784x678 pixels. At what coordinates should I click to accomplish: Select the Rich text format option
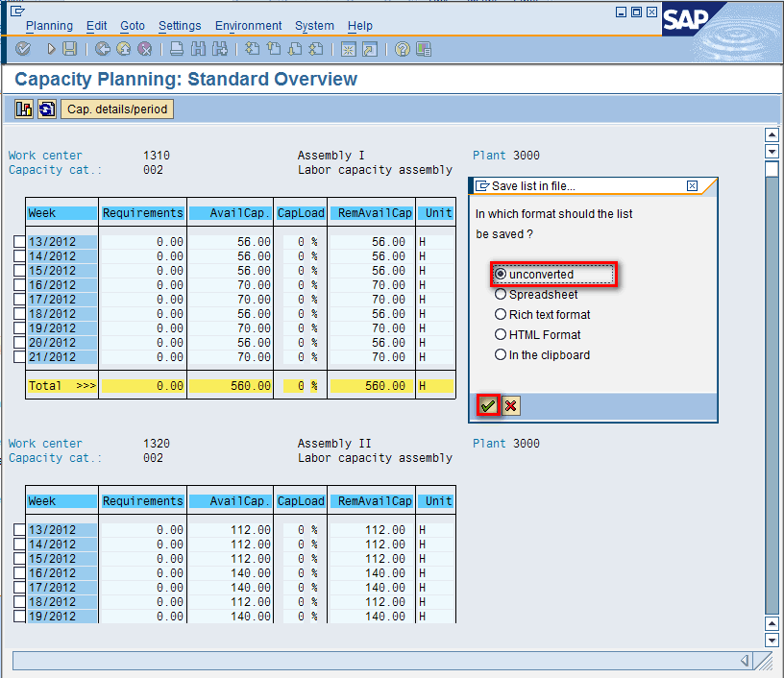tap(501, 315)
